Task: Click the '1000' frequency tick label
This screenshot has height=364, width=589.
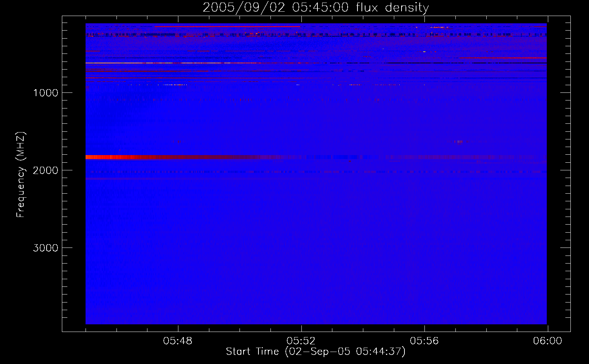Action: coord(46,93)
